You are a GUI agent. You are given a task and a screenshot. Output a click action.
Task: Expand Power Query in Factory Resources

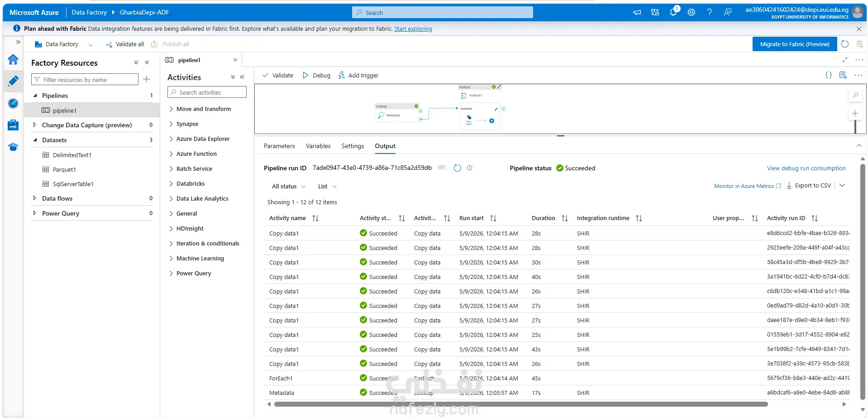[35, 213]
